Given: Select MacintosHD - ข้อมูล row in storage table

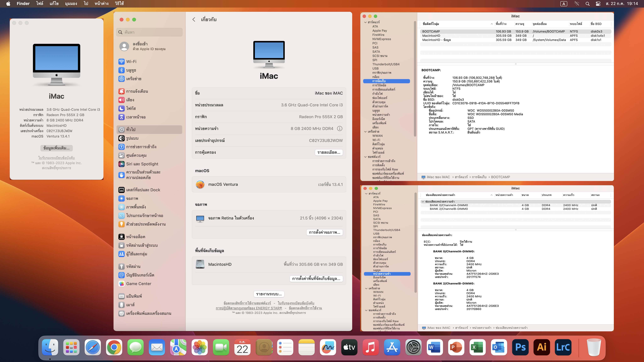Looking at the screenshot, I should tap(516, 40).
